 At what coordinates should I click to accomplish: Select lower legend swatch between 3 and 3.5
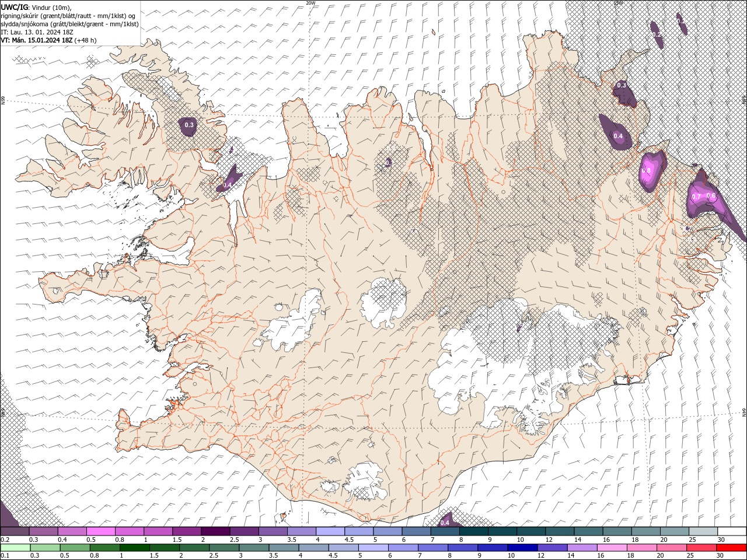coord(254,548)
